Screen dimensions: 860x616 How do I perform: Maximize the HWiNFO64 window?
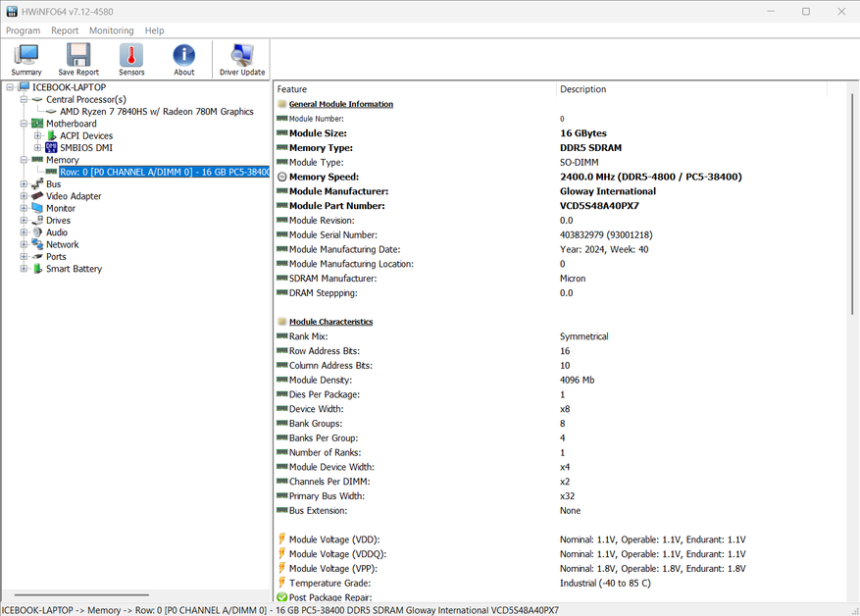pyautogui.click(x=806, y=12)
